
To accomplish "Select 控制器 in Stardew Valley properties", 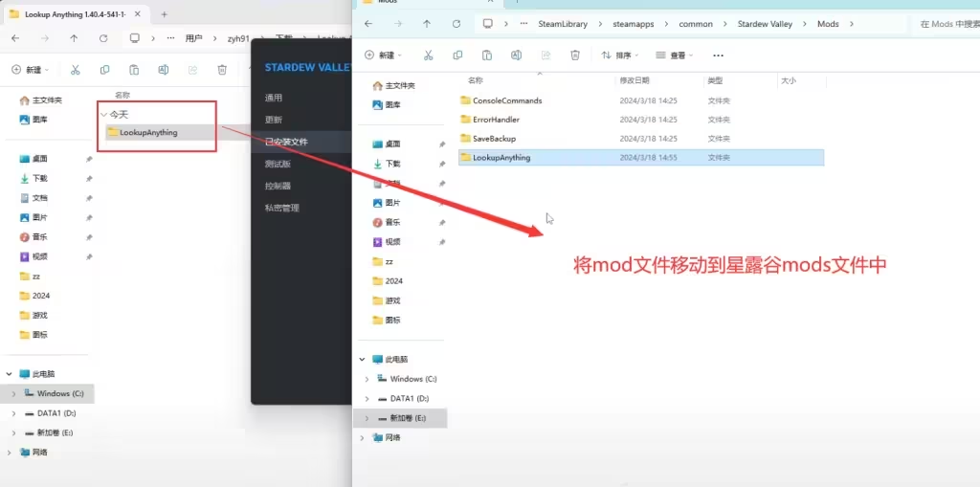I will [x=278, y=186].
